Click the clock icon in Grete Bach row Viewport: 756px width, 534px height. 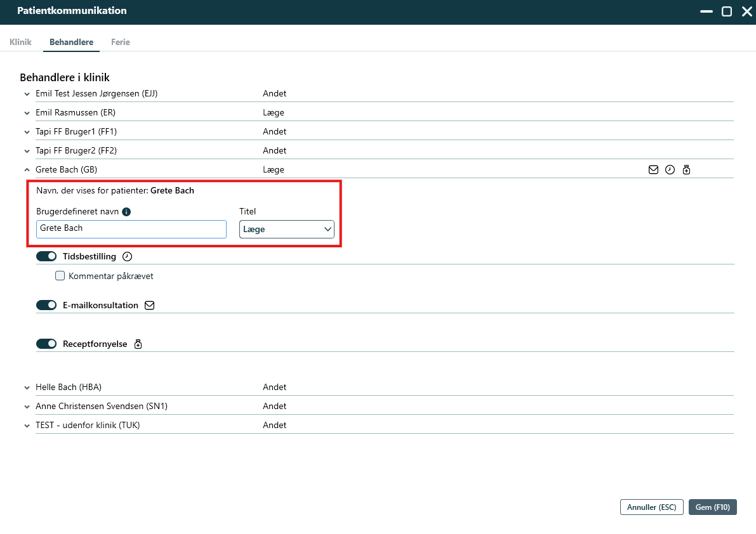coord(670,169)
